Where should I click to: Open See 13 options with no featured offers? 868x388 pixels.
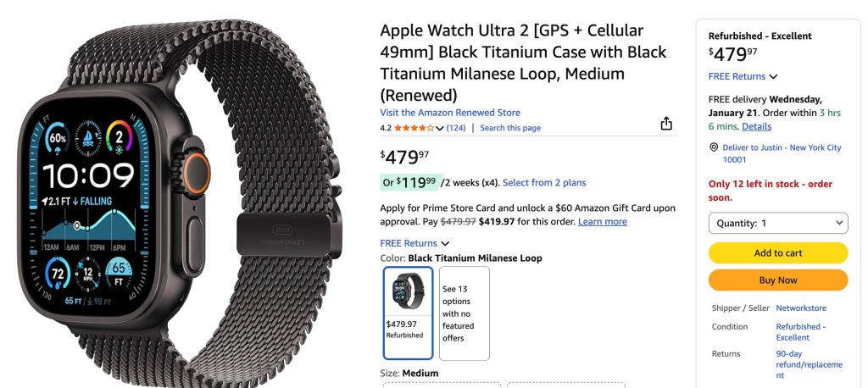point(464,313)
